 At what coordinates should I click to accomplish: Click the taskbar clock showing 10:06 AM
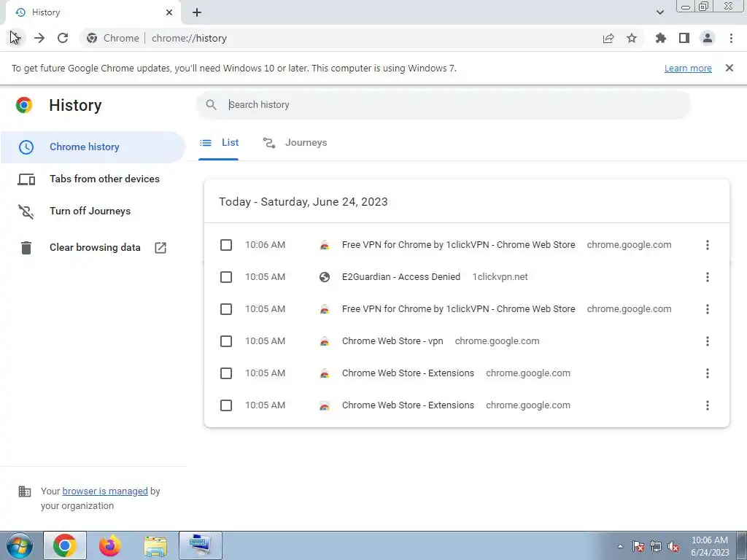[710, 546]
